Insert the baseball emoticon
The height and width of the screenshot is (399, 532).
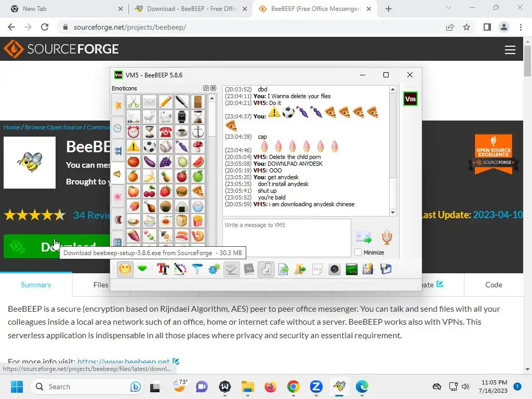[166, 147]
